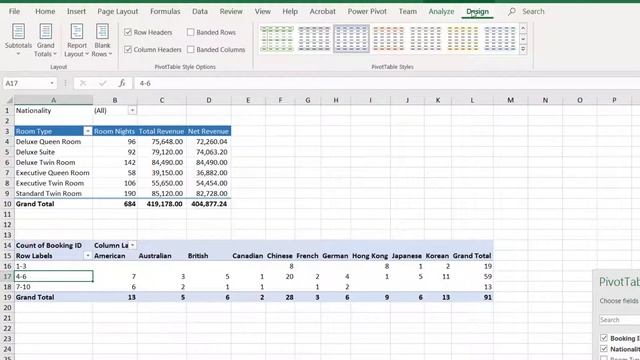Uncheck the Booking ID field checkbox
640x360 pixels.
pos(604,338)
